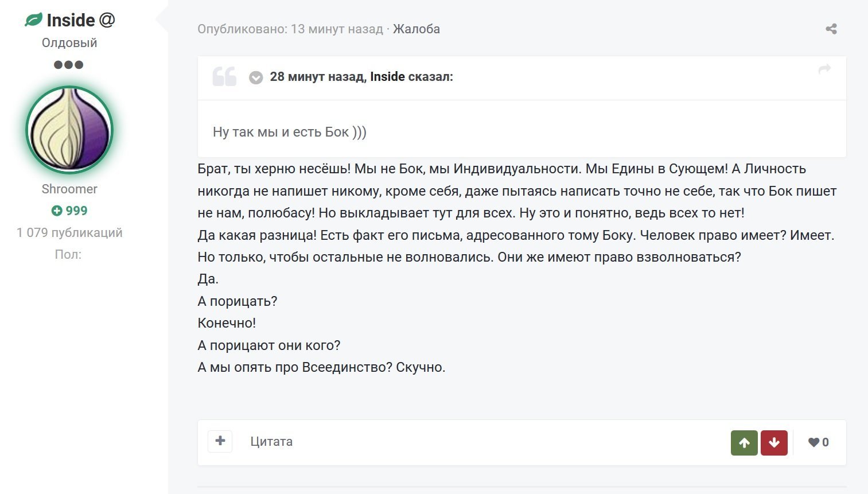This screenshot has height=494, width=868.
Task: Click Inside name in quote header
Action: click(x=388, y=76)
